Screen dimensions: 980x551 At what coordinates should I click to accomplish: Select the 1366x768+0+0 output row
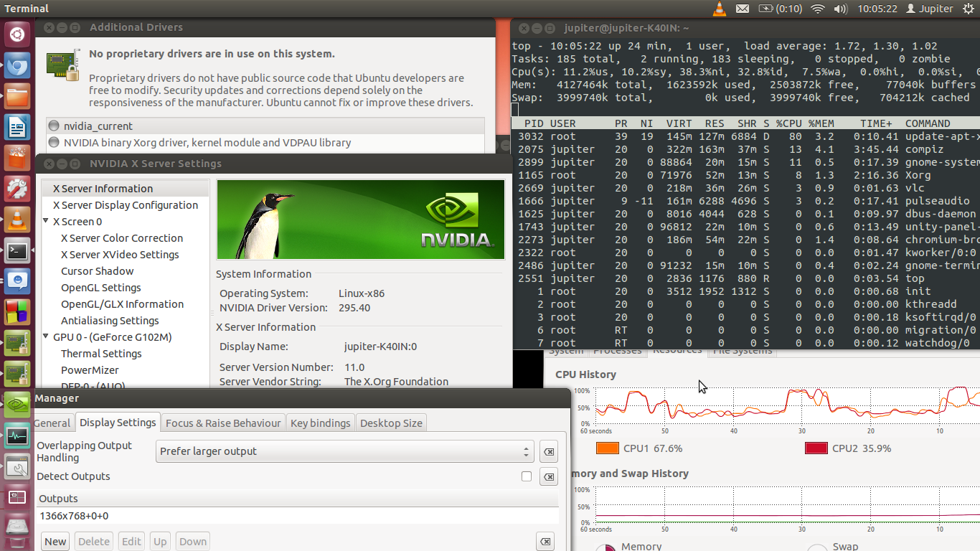point(297,516)
